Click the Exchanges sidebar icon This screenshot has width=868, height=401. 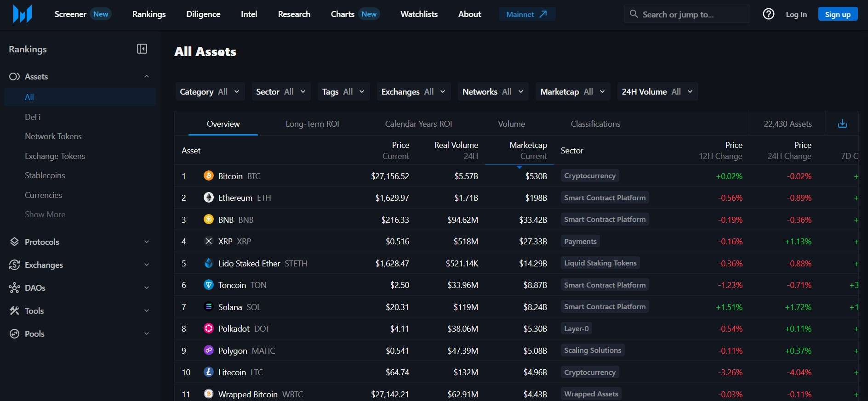click(x=14, y=265)
